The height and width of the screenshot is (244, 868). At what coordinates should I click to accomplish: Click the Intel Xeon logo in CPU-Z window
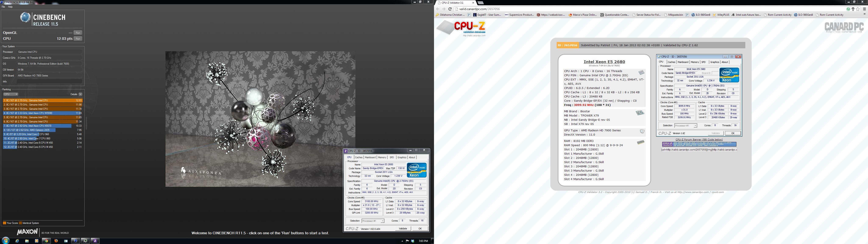tap(417, 170)
